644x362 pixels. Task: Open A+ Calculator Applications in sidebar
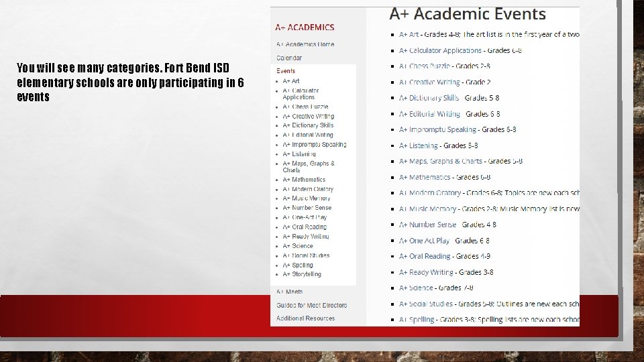point(301,94)
